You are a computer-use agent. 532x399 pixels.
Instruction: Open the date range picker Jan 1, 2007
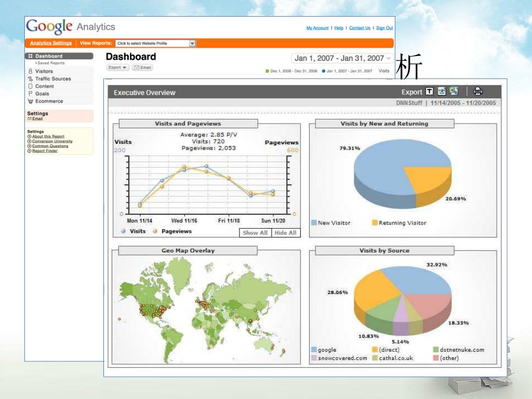pos(342,58)
